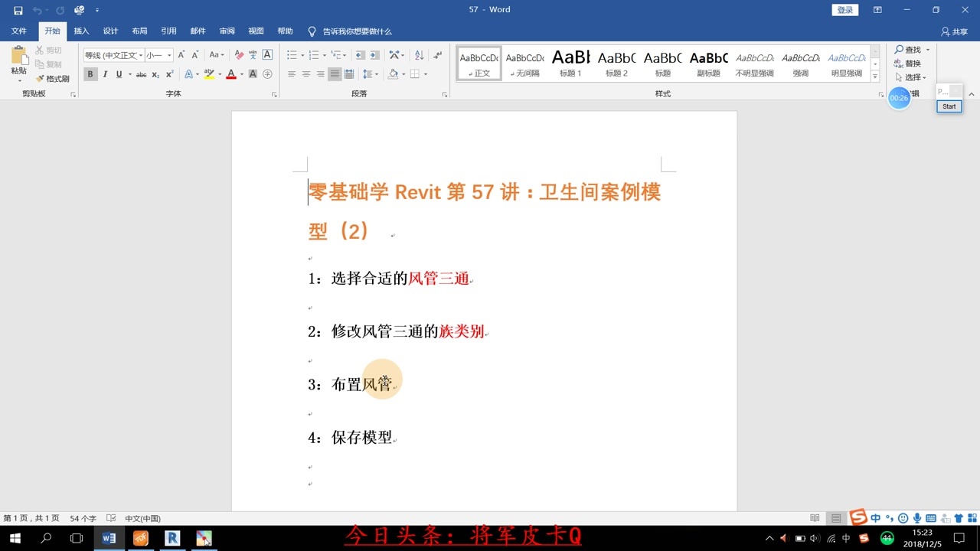Open the Windows Start menu
This screenshot has height=551, width=980.
point(15,538)
